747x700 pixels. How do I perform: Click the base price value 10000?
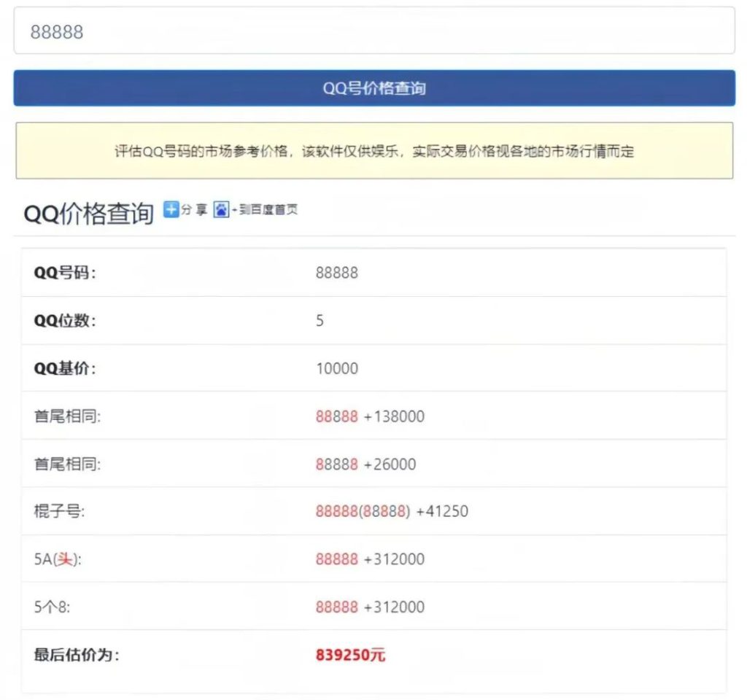point(336,368)
